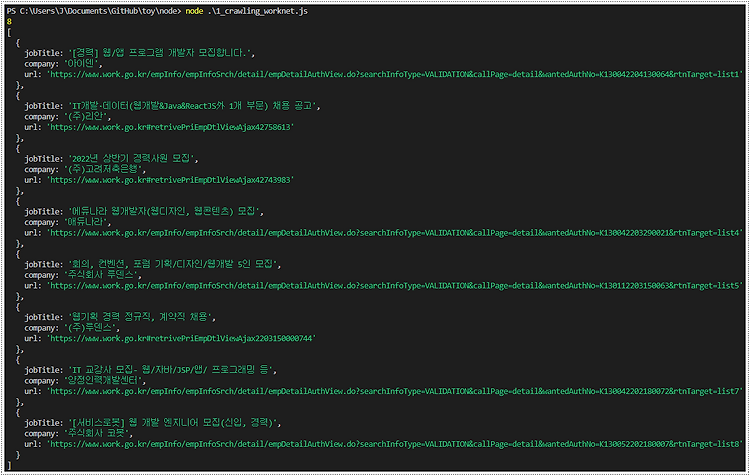This screenshot has height=476, width=750.
Task: Select job title '2022년 상반기 경력사원 모집'
Action: (132, 158)
